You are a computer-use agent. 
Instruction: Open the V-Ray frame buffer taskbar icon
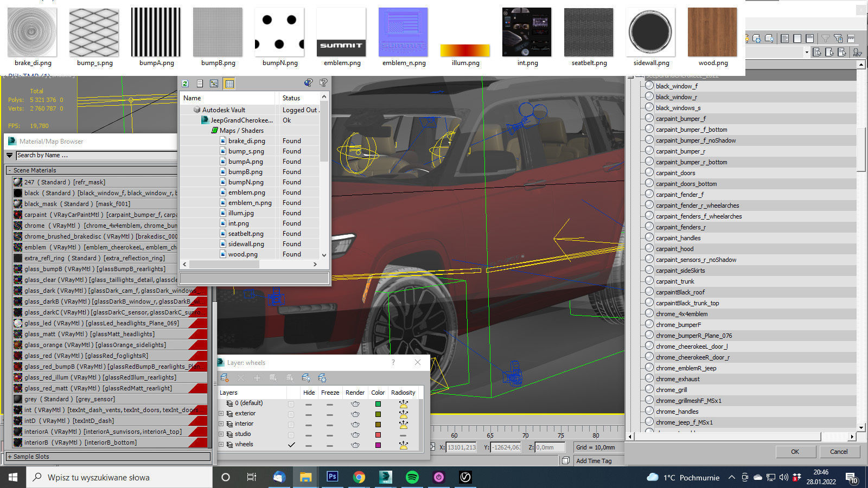click(465, 477)
